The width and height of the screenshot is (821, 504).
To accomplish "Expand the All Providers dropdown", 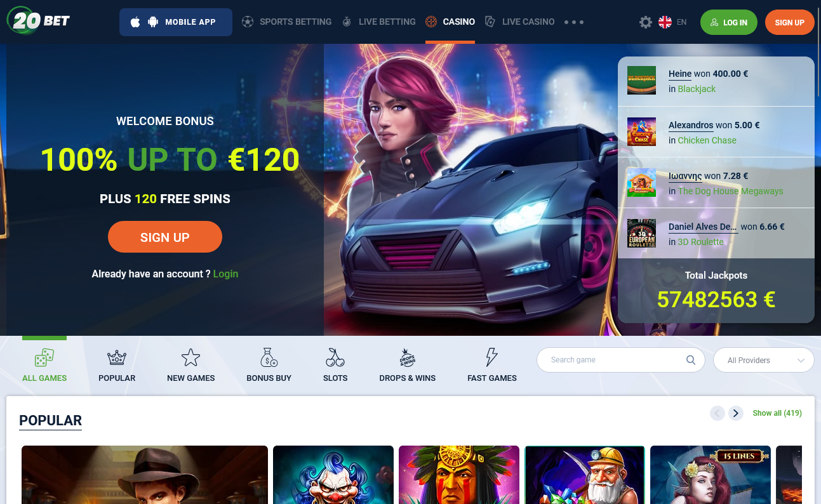I will (764, 360).
